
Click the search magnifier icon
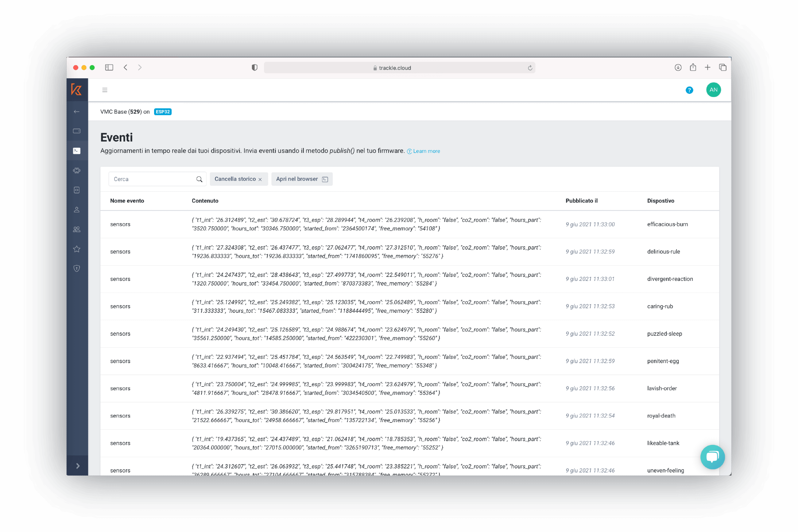point(199,179)
